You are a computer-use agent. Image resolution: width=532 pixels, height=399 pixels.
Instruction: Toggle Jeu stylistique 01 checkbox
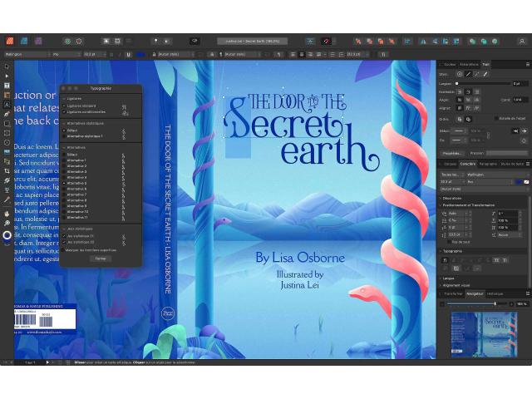pos(65,235)
